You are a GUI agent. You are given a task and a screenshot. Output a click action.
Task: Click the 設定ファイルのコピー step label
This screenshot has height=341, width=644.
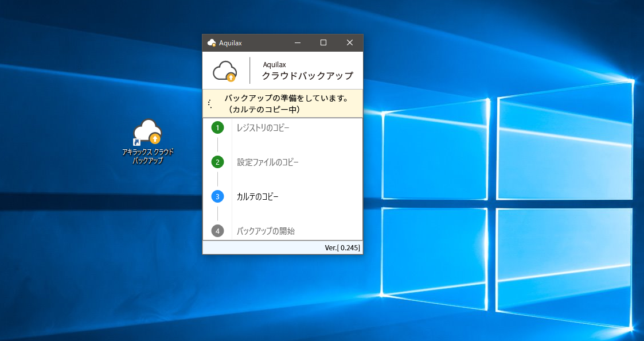(x=267, y=162)
